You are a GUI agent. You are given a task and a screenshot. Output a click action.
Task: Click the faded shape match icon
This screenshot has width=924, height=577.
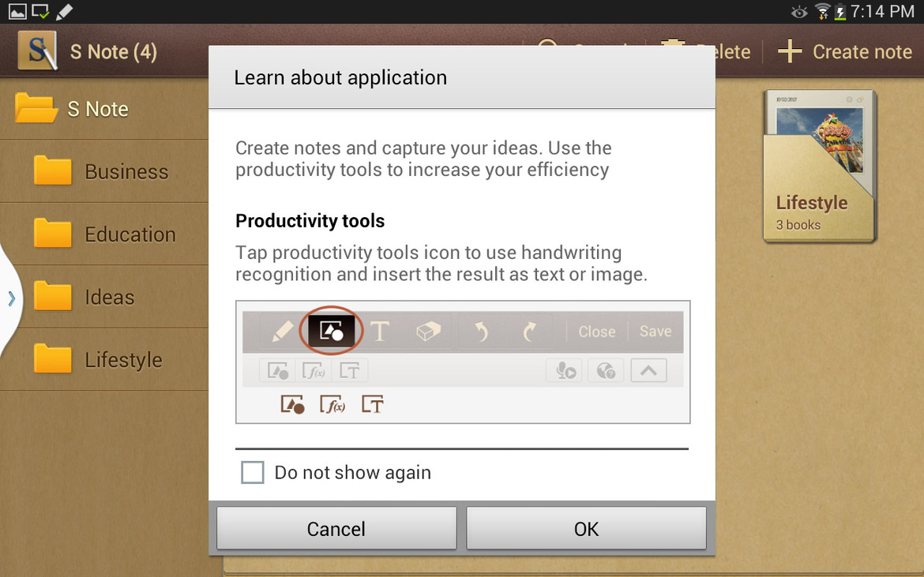(x=277, y=371)
